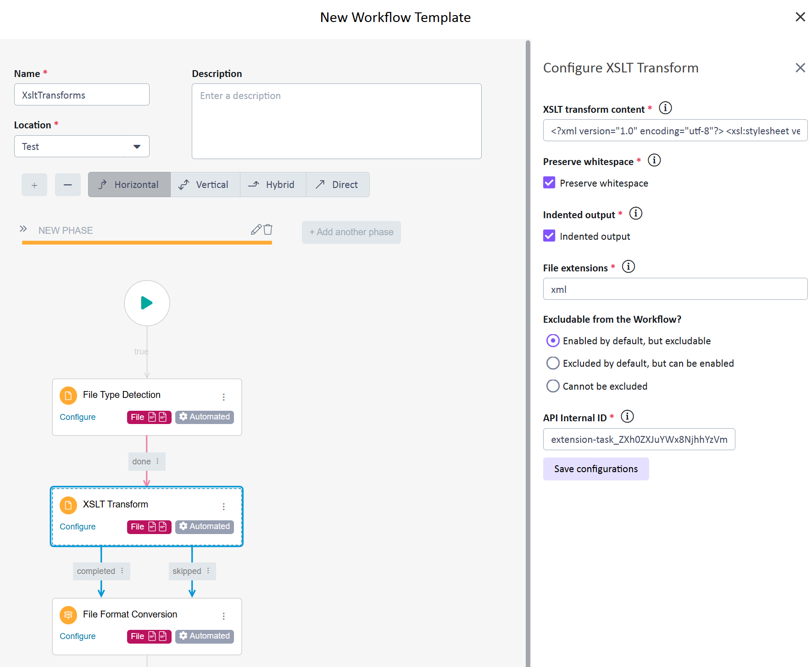Open the three-dot menu on File Type Detection
The width and height of the screenshot is (812, 667).
point(223,397)
